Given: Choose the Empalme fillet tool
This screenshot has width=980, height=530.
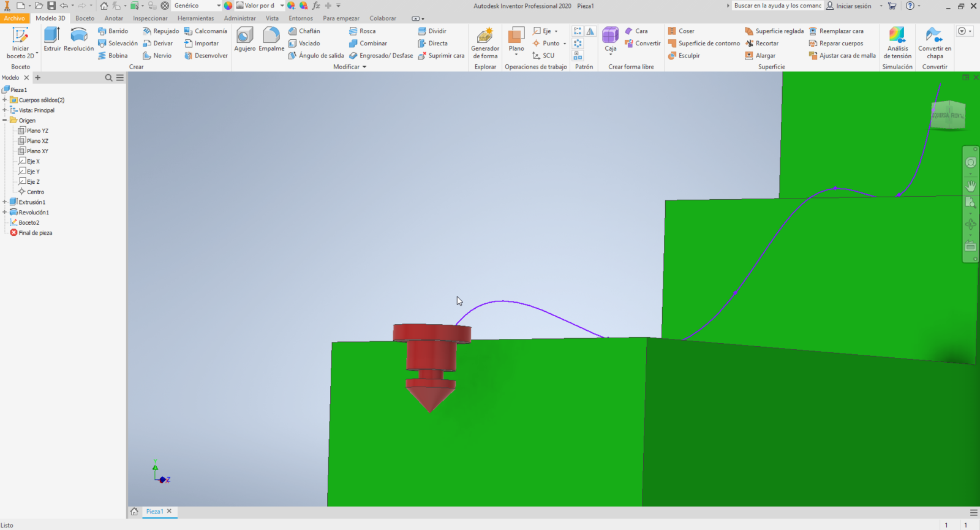Looking at the screenshot, I should tap(271, 39).
